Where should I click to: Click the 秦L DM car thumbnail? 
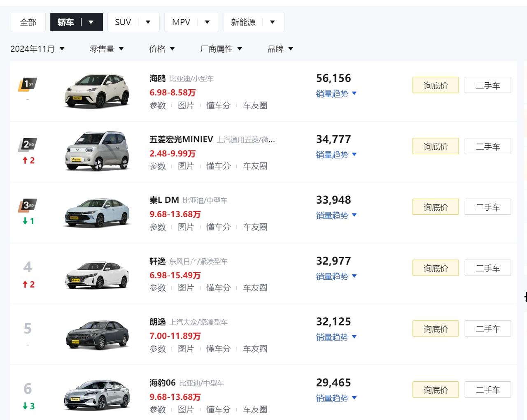point(98,213)
